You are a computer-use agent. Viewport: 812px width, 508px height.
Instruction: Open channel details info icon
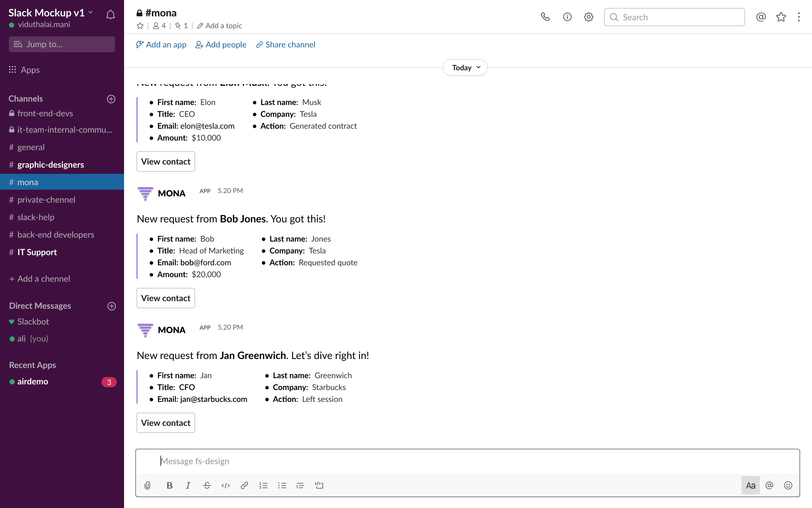pos(567,17)
